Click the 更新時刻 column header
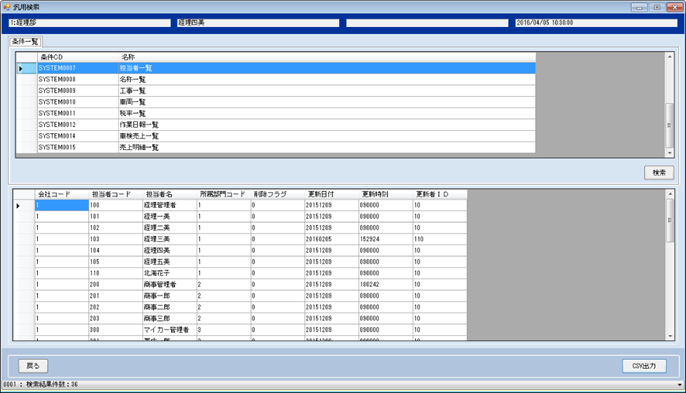This screenshot has width=686, height=393. 385,194
